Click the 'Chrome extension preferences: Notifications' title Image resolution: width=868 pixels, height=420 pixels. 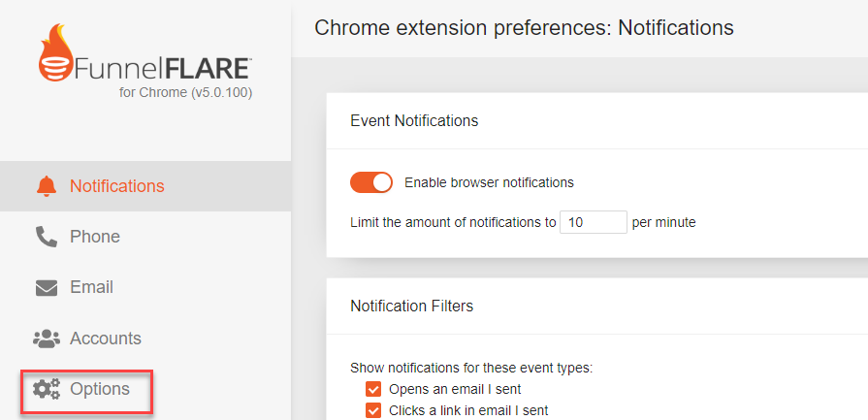[524, 28]
